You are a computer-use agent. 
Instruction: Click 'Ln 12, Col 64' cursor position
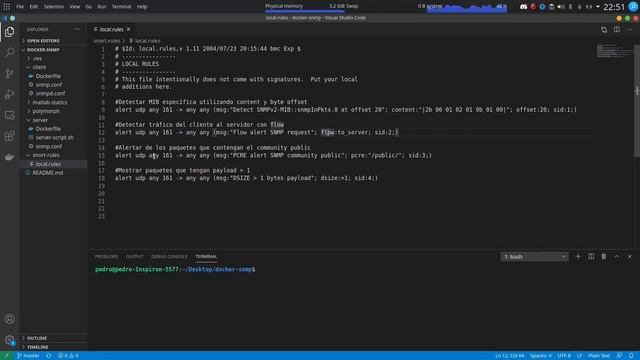coord(509,356)
